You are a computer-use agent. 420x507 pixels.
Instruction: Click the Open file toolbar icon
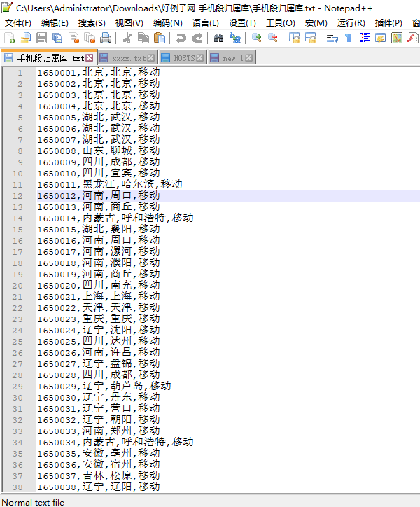(25, 38)
